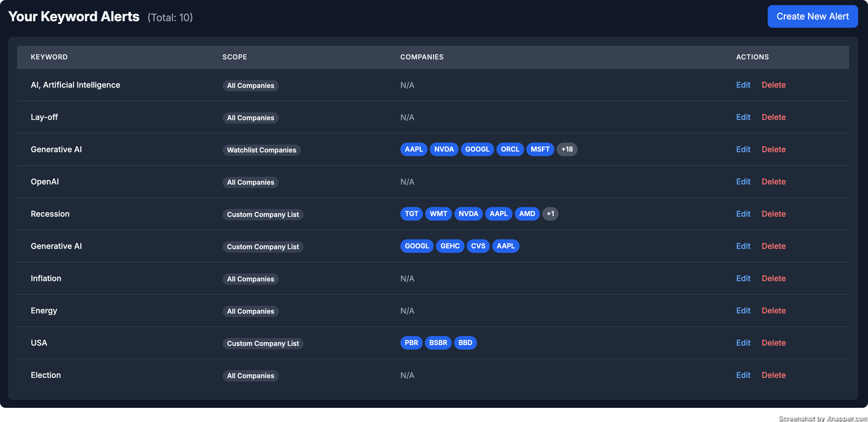Click the AAPL chip in Watchlist Companies row

413,149
